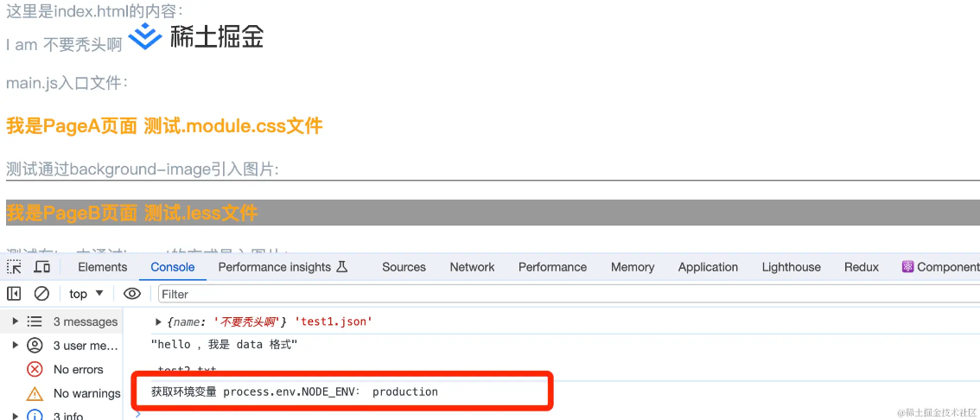Open the Network tab
Image resolution: width=980 pixels, height=420 pixels.
click(x=472, y=267)
